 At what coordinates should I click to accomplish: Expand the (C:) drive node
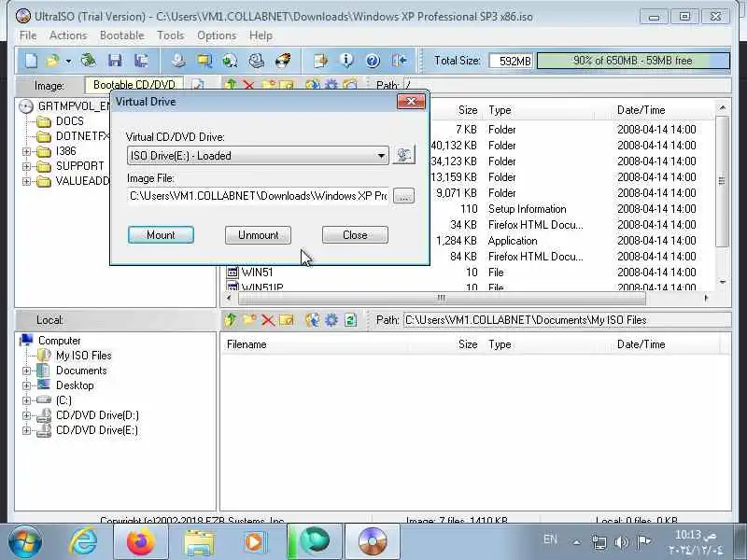(x=27, y=400)
